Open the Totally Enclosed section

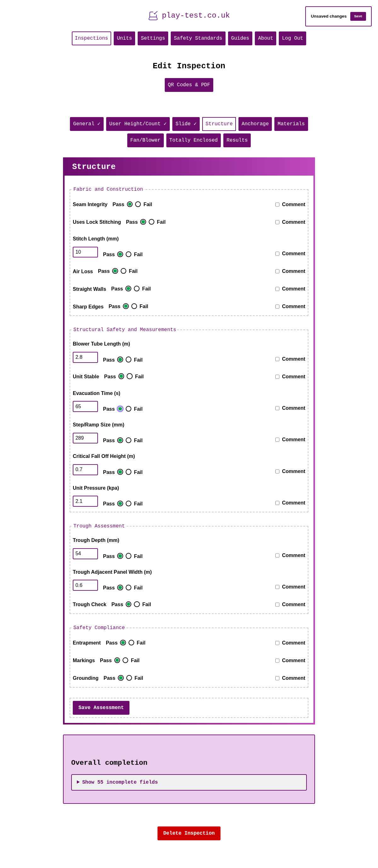pyautogui.click(x=193, y=140)
